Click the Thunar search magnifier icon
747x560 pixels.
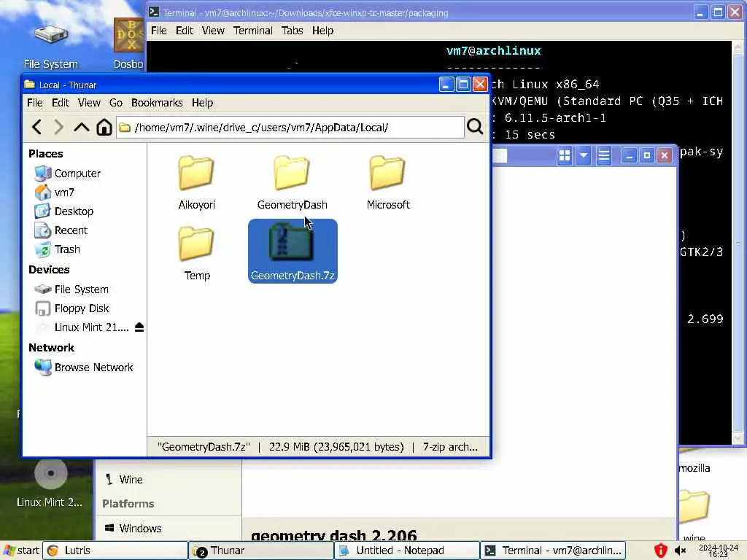[475, 127]
